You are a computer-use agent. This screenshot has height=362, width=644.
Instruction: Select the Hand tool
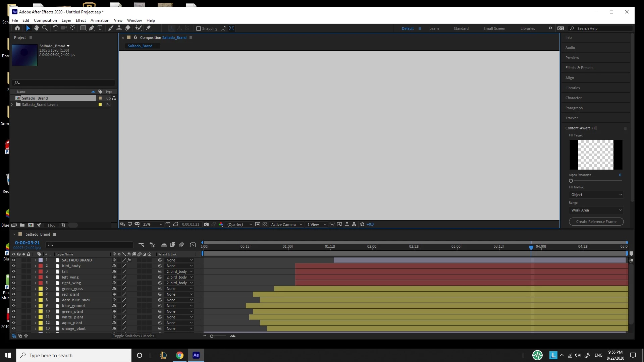pyautogui.click(x=37, y=28)
